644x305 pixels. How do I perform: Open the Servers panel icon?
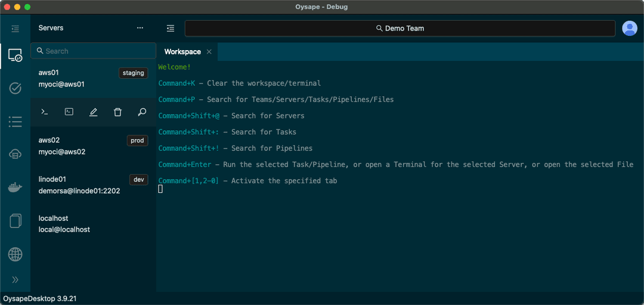(x=15, y=56)
